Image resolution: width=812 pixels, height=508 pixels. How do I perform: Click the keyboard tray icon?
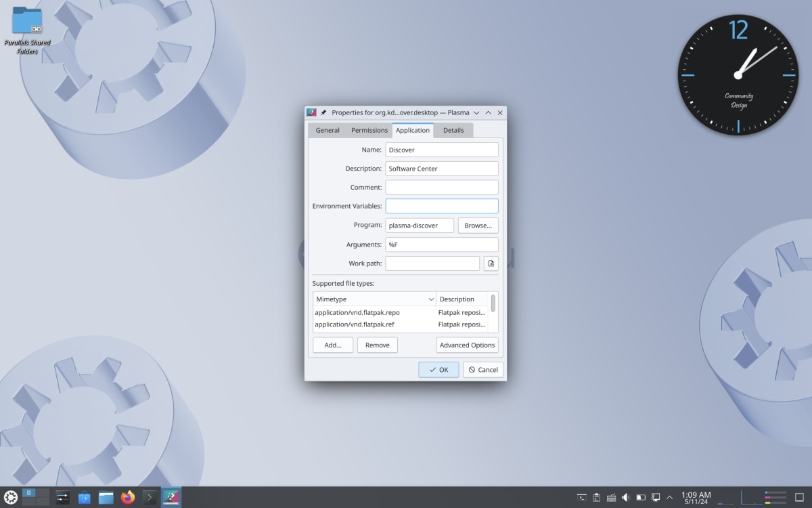coord(611,498)
